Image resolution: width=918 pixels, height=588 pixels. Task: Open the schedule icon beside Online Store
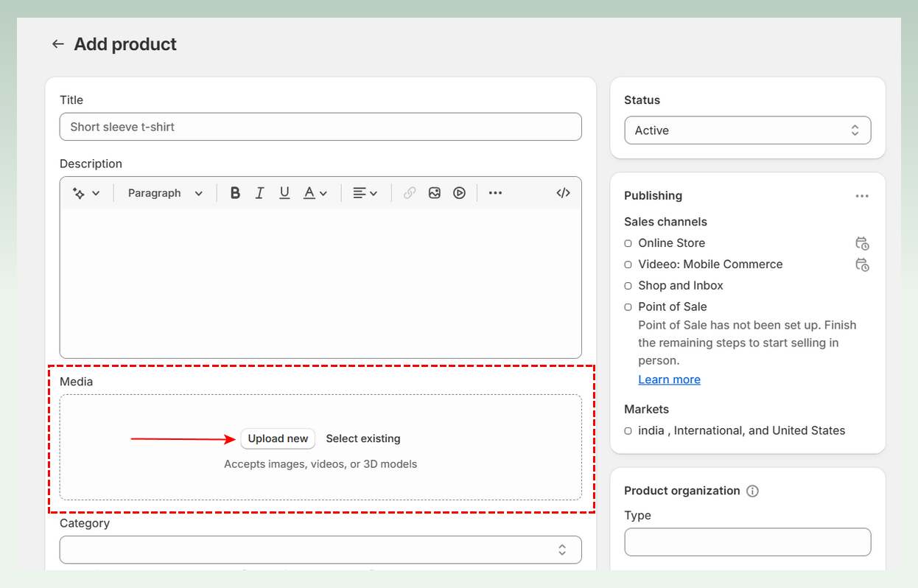click(862, 243)
